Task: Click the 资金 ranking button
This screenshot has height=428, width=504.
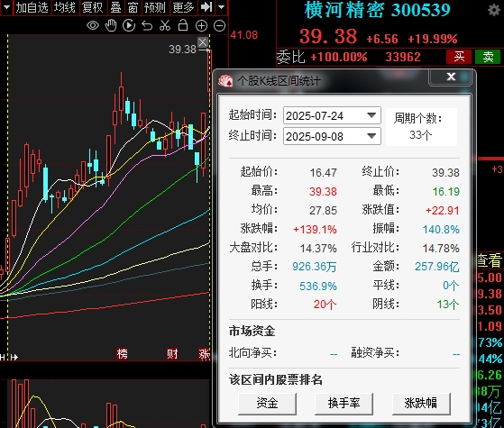Action: tap(267, 404)
